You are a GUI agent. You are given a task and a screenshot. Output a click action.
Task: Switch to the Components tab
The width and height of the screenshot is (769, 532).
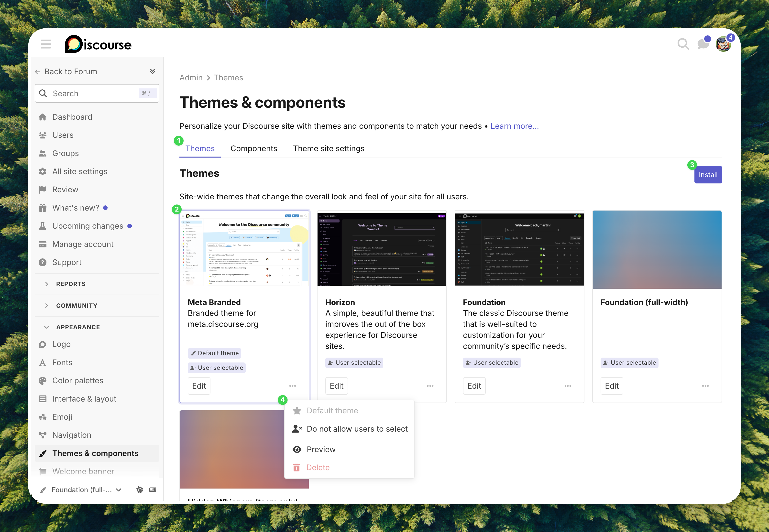254,148
